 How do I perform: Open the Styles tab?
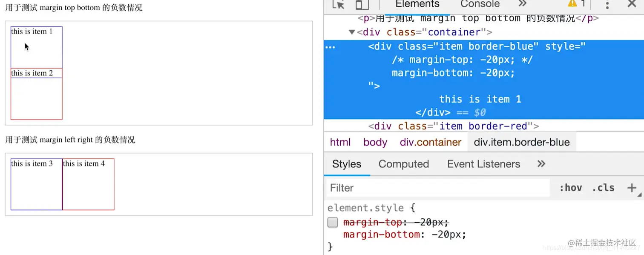(347, 164)
